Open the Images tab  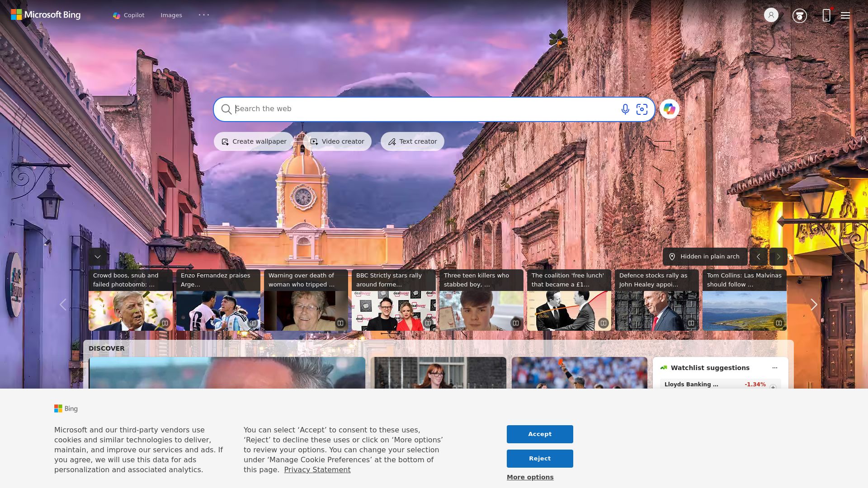pos(171,15)
